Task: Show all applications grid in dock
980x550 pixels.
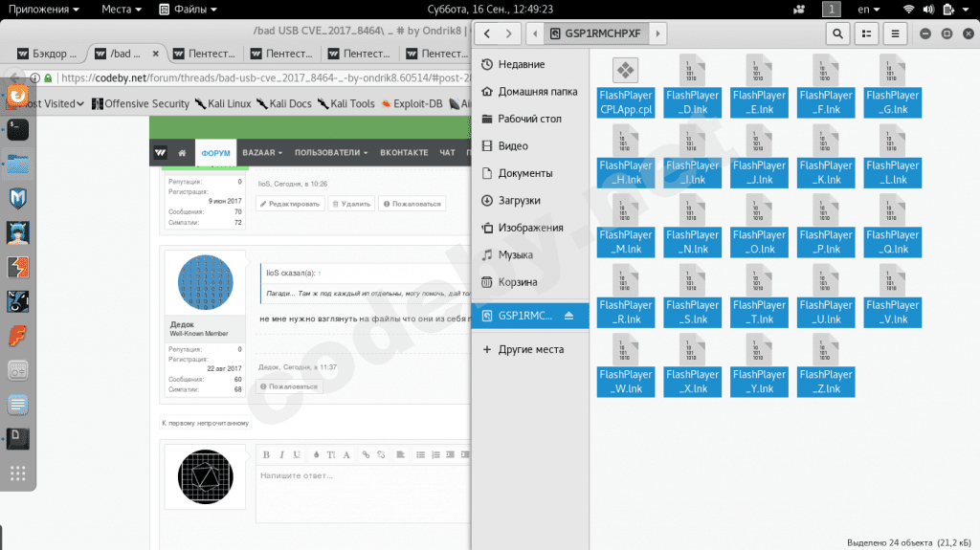Action: click(x=17, y=473)
